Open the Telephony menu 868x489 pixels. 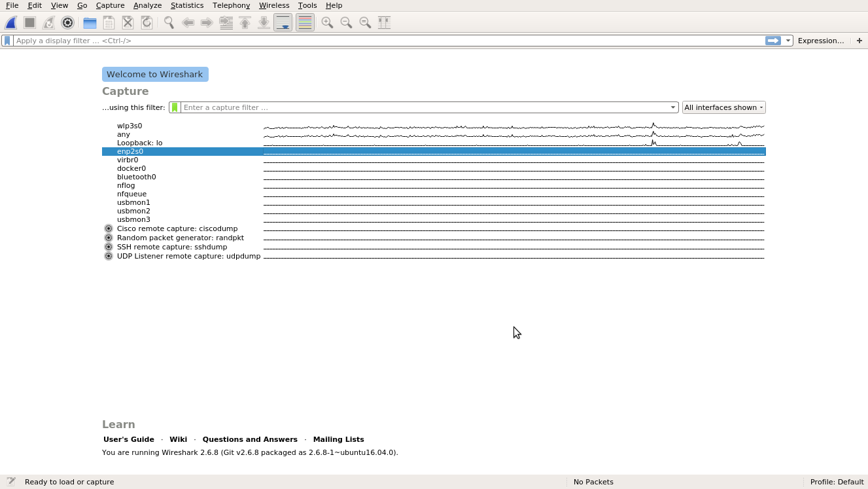[x=231, y=5]
